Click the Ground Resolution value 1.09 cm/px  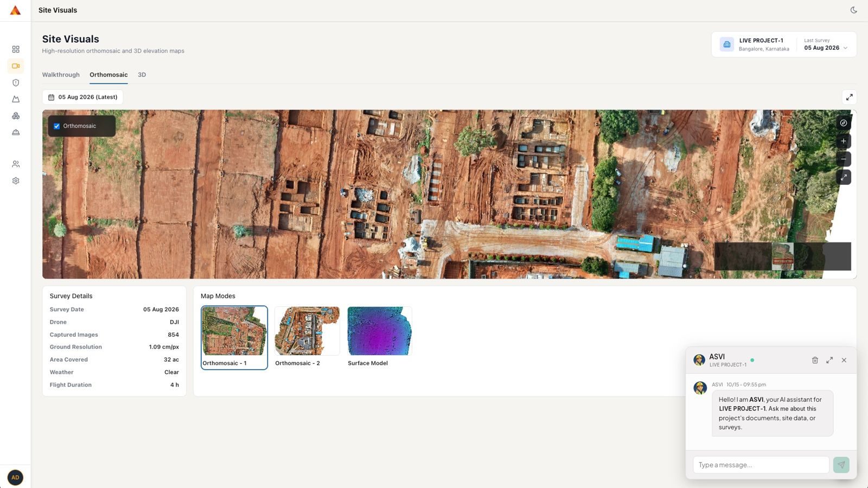point(164,347)
